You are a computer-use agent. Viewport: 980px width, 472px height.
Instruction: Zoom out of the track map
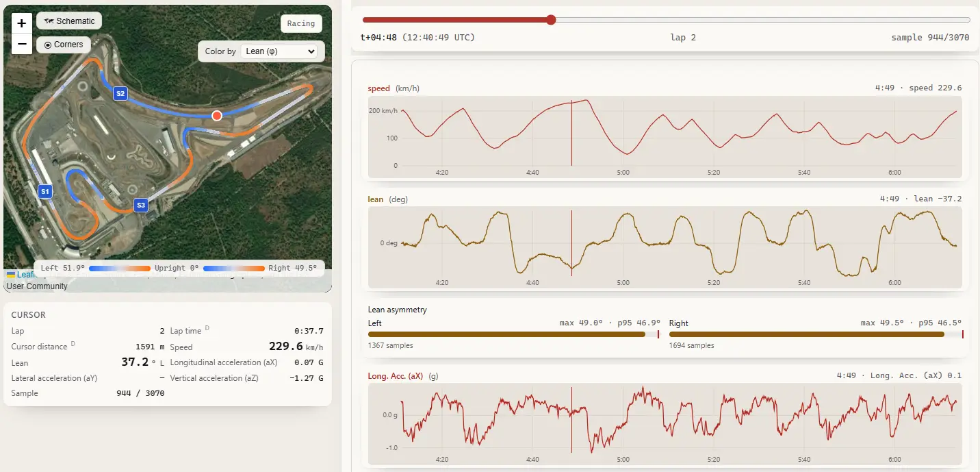pyautogui.click(x=21, y=44)
